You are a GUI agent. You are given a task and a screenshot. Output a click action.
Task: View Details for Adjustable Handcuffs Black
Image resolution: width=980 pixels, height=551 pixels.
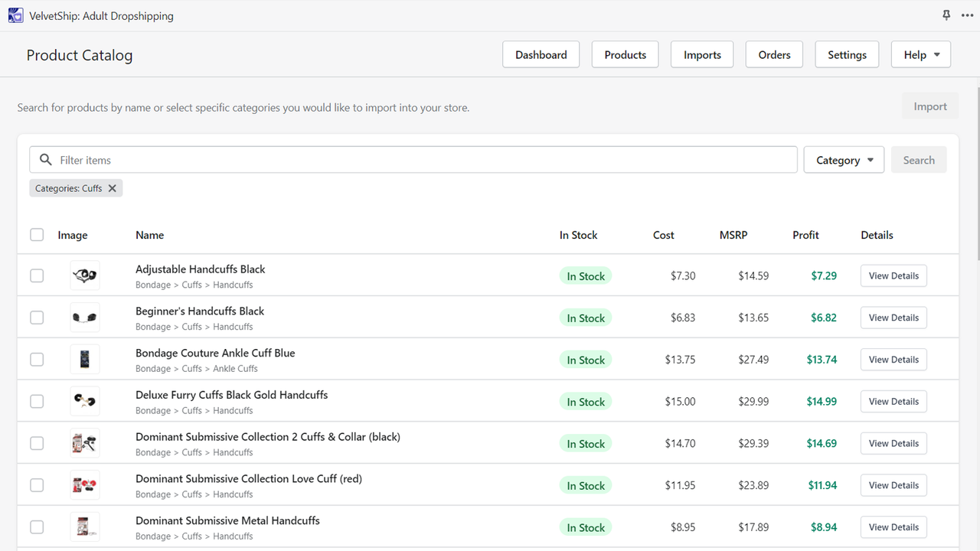(893, 275)
